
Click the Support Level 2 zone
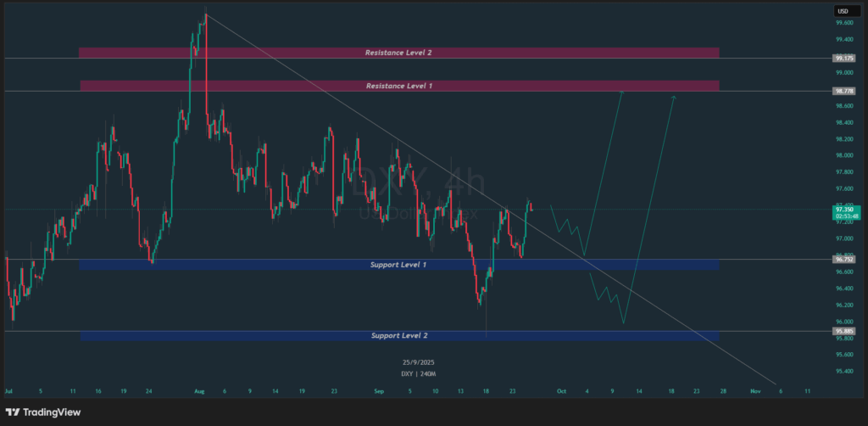(x=398, y=336)
